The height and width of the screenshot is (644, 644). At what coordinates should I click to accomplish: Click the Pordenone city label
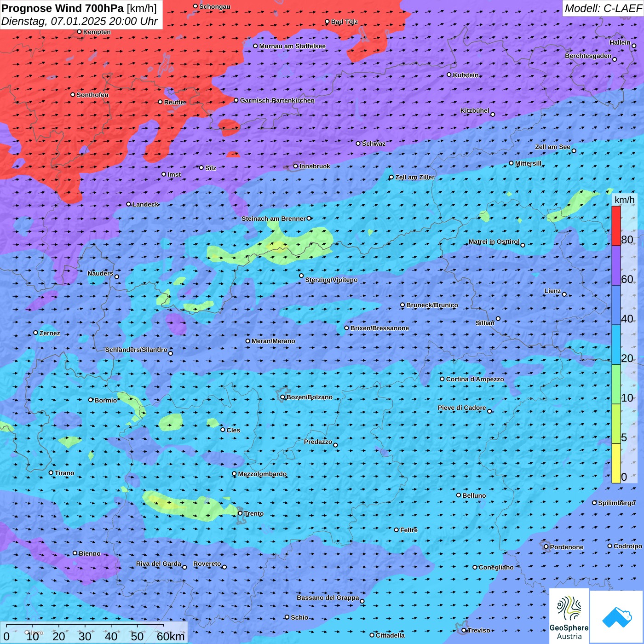[x=567, y=547]
